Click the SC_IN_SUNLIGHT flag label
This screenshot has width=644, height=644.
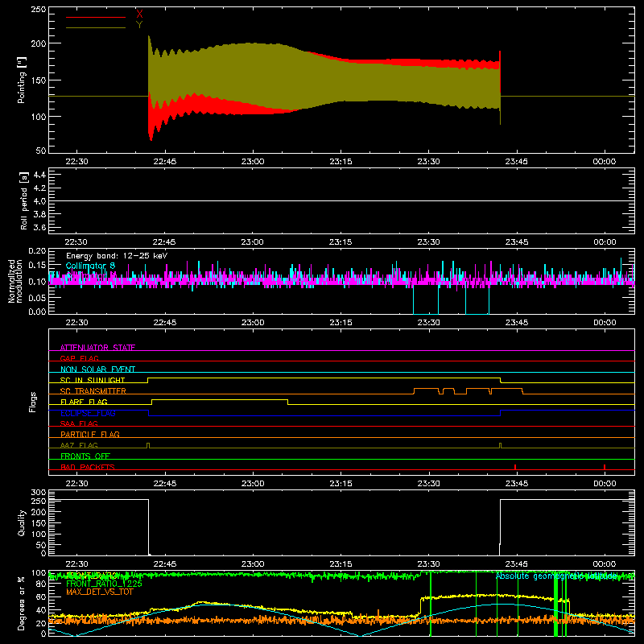point(93,380)
